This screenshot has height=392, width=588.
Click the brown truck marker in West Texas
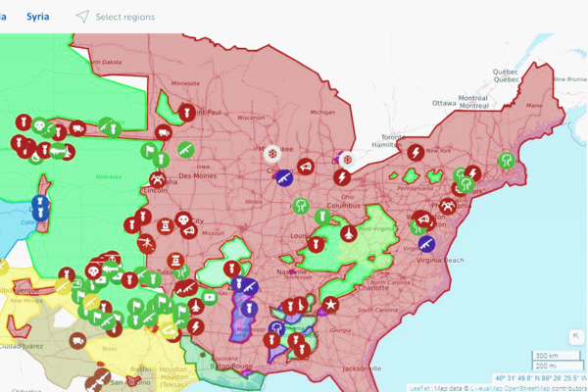pos(77,340)
